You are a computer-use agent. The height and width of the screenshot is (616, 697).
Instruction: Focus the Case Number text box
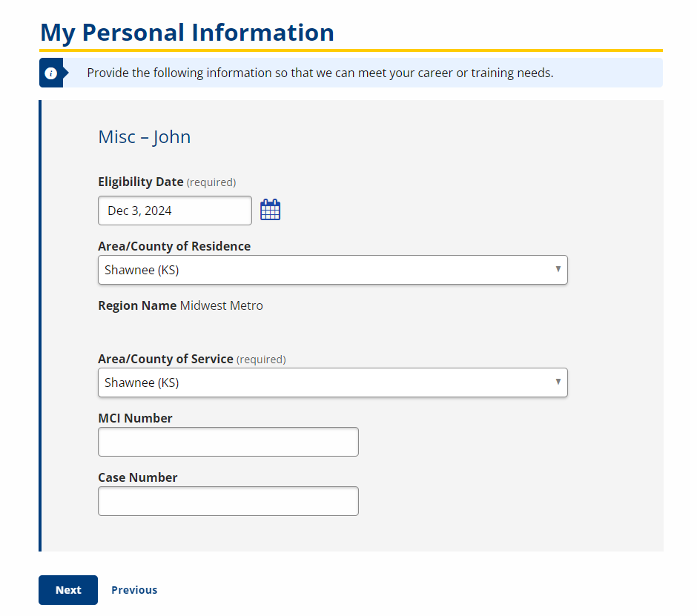pos(228,501)
